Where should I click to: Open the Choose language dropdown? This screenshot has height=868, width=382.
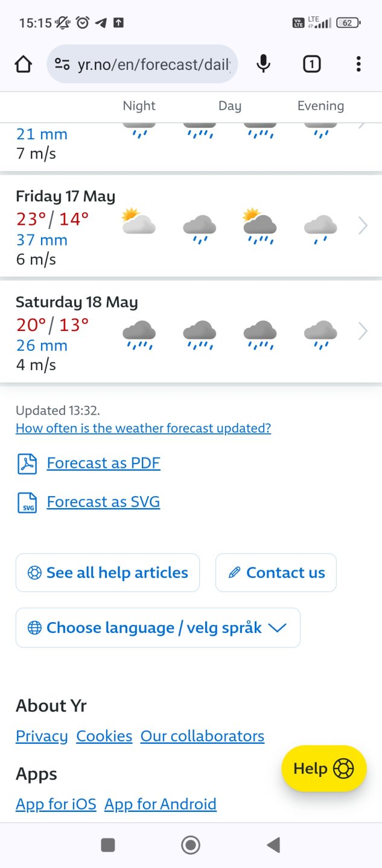(x=158, y=627)
